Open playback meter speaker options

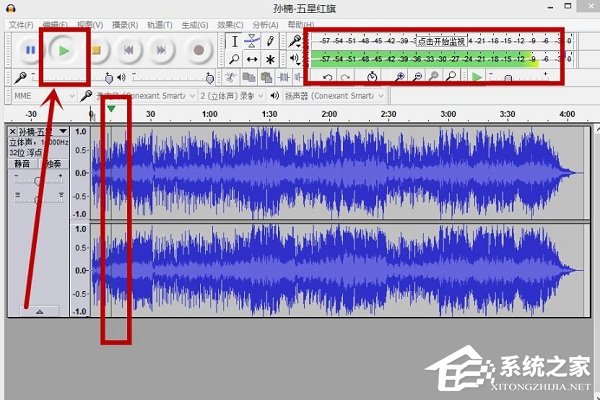pyautogui.click(x=295, y=59)
